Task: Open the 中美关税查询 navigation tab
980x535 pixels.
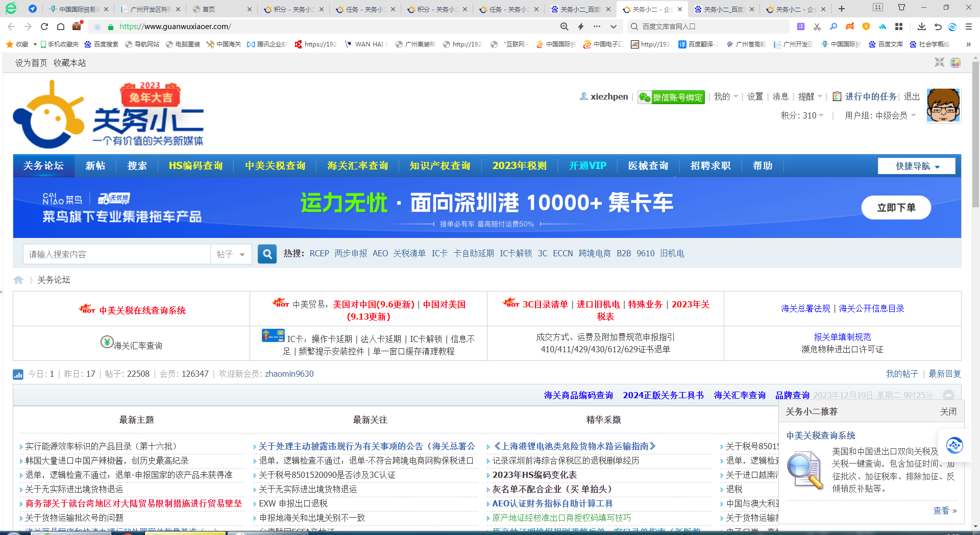Action: click(x=275, y=166)
